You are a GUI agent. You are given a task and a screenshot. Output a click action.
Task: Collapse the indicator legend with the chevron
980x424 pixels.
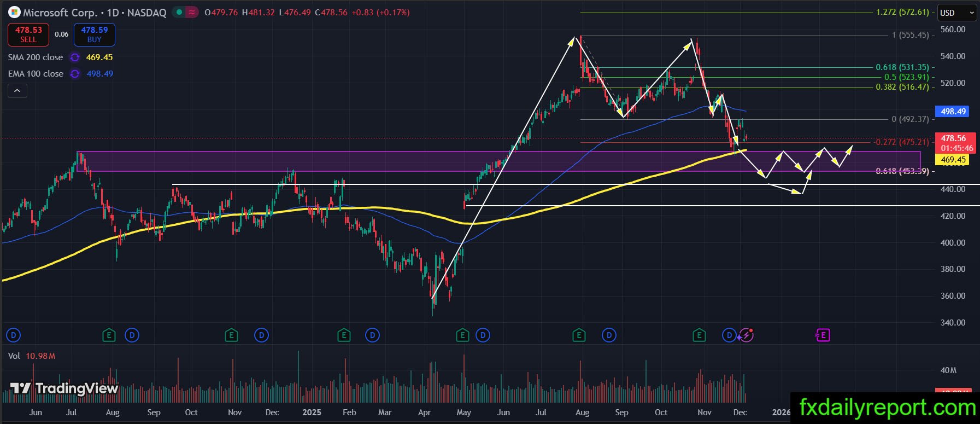click(x=17, y=91)
